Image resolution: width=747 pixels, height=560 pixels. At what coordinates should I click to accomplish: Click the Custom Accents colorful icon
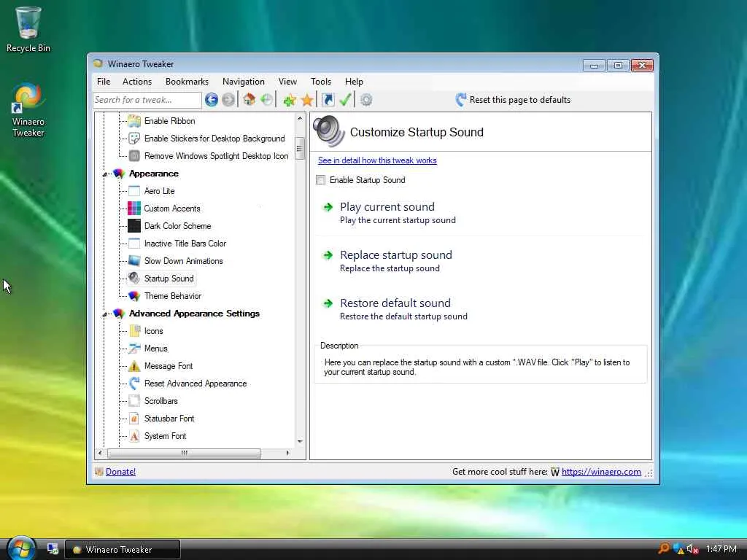tap(134, 208)
